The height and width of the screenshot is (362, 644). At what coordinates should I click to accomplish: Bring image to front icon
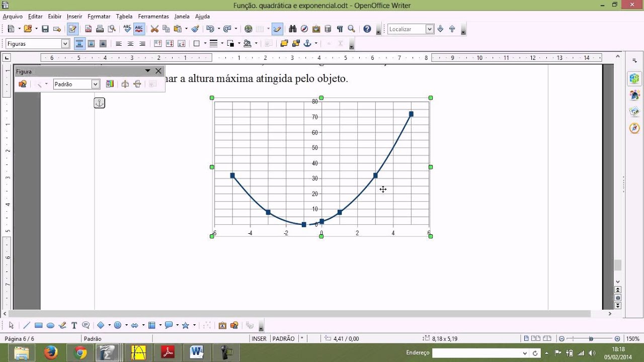coord(284,44)
